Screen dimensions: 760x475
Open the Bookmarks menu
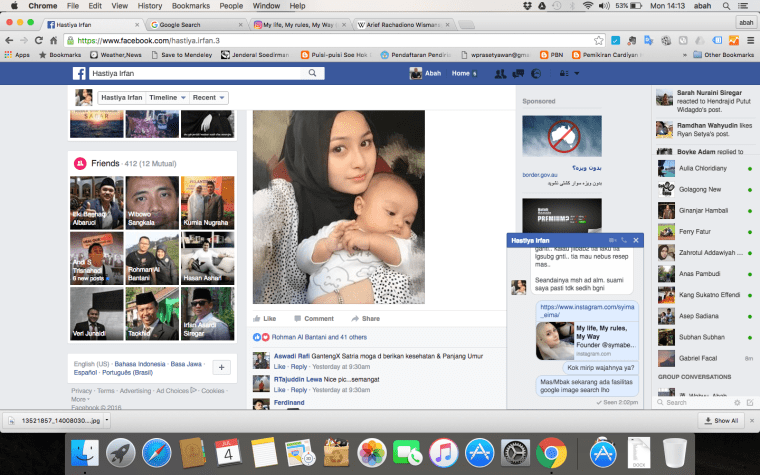[191, 6]
